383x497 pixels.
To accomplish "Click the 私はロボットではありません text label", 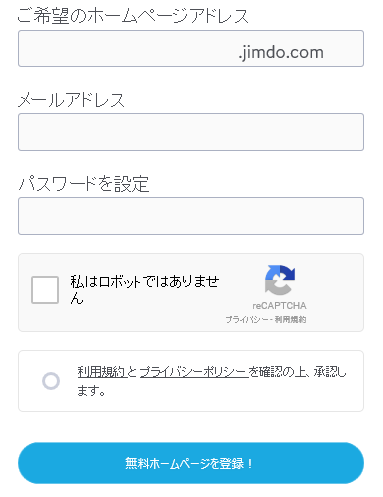I will coord(145,289).
